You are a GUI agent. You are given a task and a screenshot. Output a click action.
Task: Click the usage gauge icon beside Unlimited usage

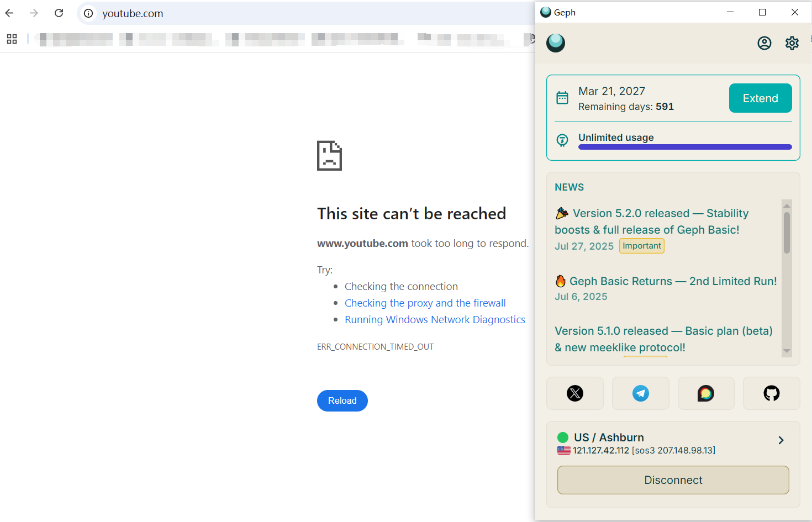(x=562, y=140)
